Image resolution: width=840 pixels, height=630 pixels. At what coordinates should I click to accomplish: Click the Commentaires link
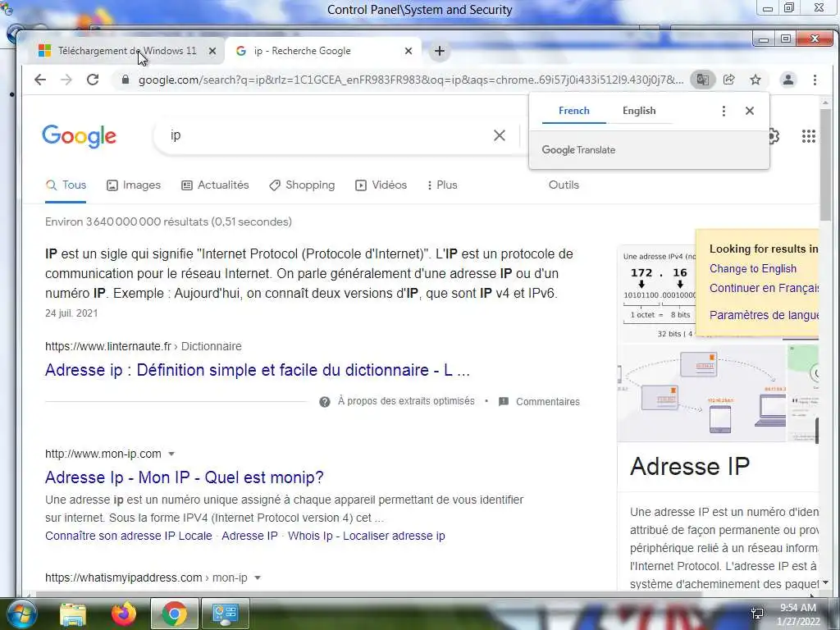coord(547,402)
